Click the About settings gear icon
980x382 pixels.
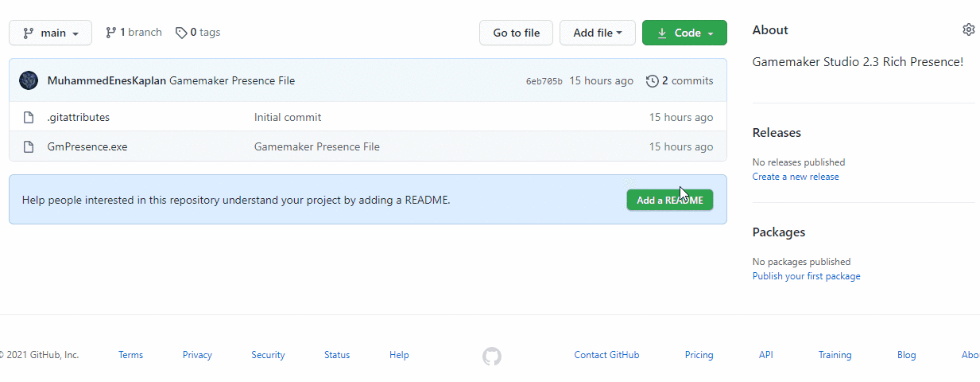click(x=968, y=30)
